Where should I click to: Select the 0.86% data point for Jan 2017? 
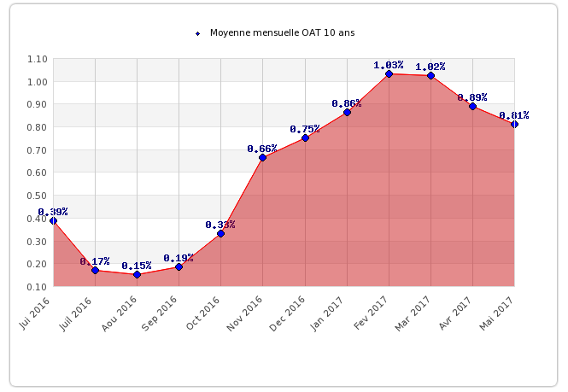point(347,113)
